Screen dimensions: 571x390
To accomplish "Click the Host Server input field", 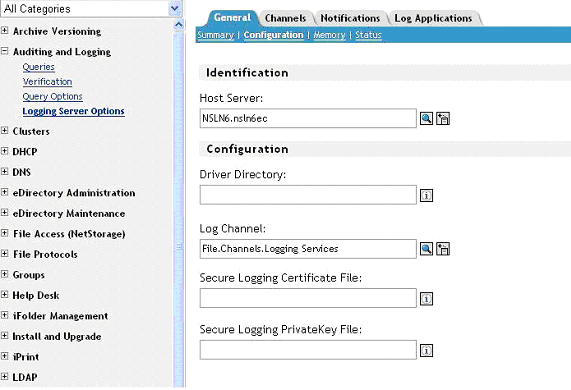I will 308,118.
